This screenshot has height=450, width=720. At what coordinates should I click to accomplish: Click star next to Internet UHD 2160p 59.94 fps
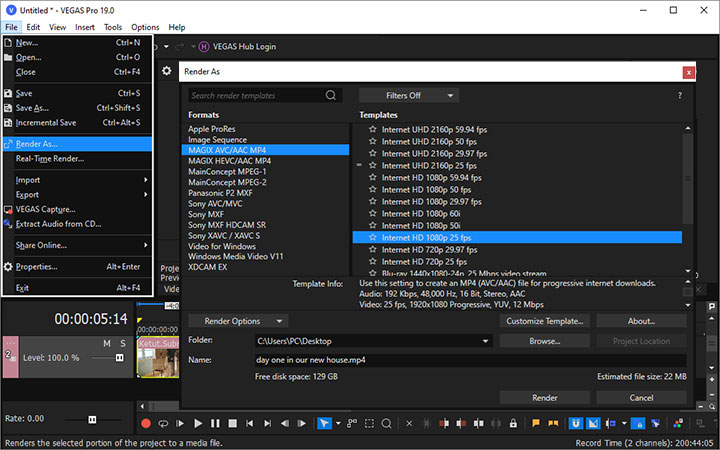pyautogui.click(x=372, y=128)
